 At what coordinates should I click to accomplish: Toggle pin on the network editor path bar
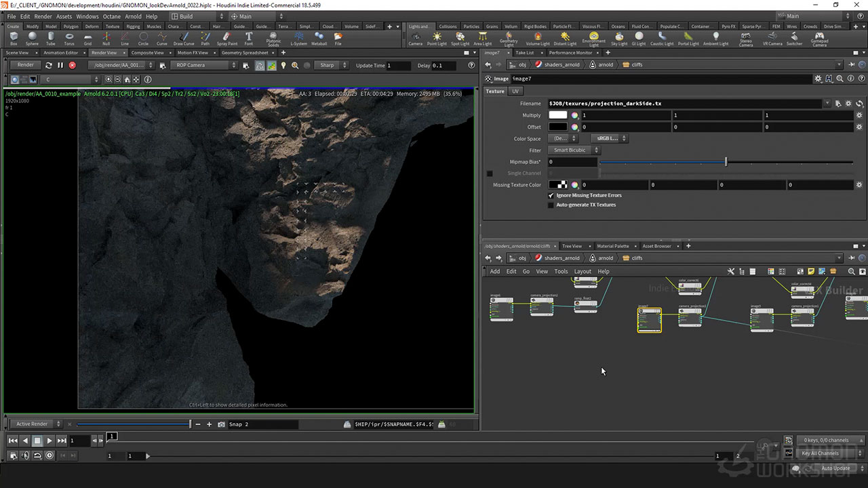tap(852, 258)
